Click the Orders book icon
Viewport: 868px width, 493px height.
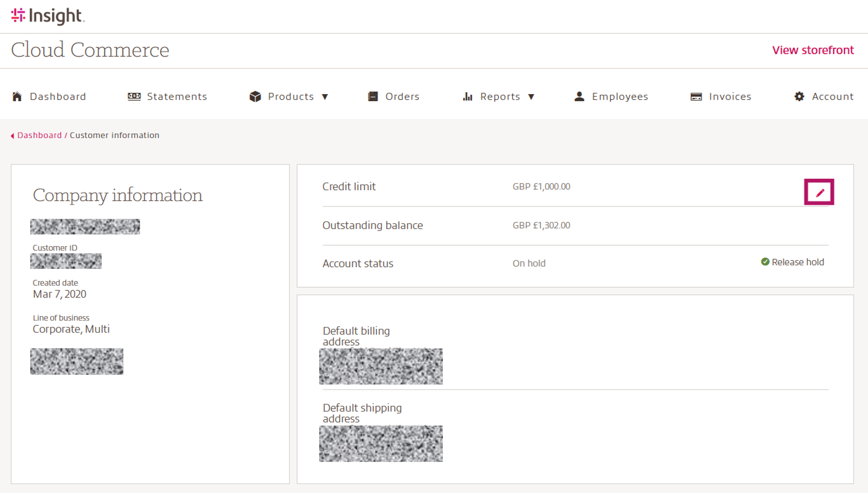pos(373,97)
